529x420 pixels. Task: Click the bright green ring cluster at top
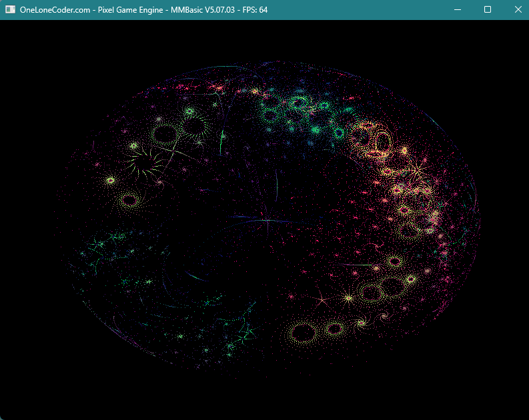click(298, 105)
